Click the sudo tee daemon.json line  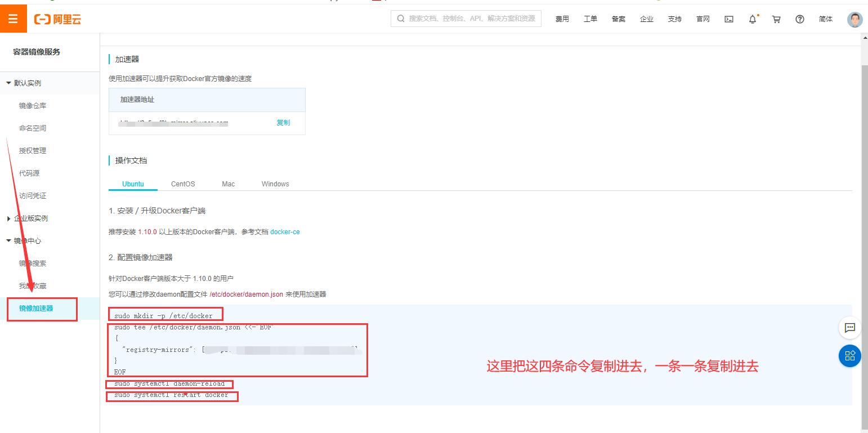click(193, 327)
